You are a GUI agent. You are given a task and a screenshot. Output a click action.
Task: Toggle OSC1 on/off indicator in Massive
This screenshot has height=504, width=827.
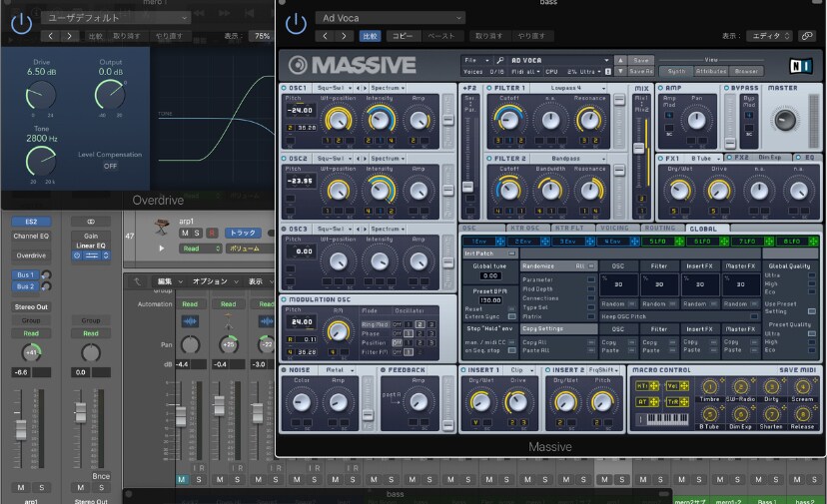point(284,88)
